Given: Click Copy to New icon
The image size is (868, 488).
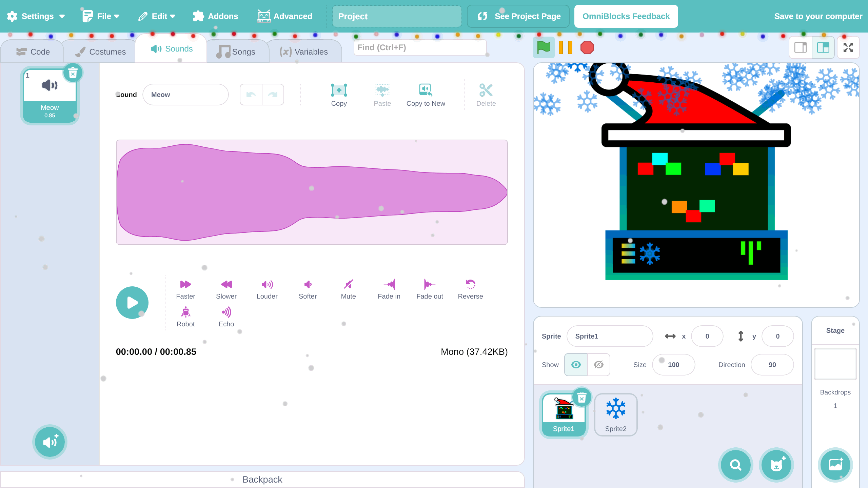Looking at the screenshot, I should (426, 90).
